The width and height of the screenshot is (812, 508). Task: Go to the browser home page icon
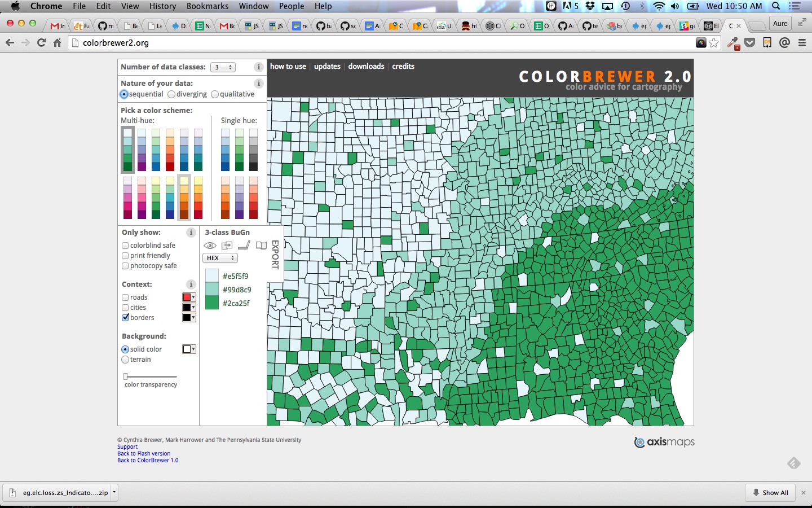coord(57,42)
